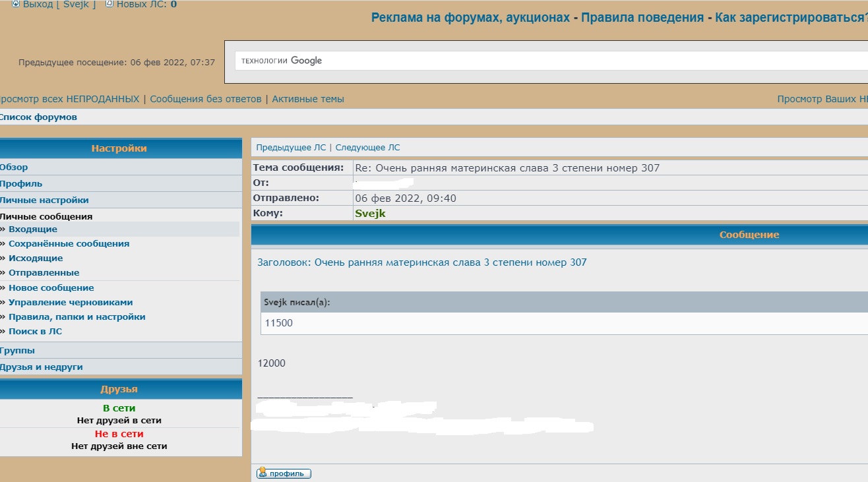Screen dimensions: 868x482
Task: Switch to the Профиль tab
Action: 21,184
